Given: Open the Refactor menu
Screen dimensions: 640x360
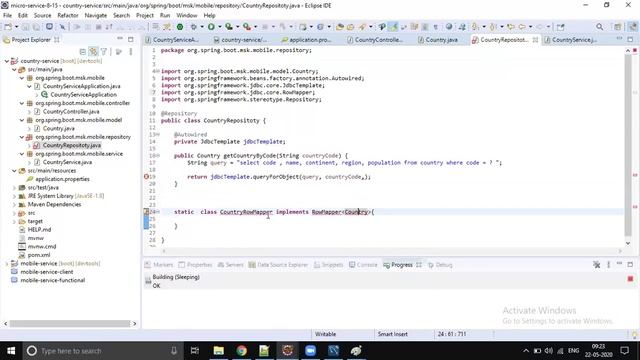Looking at the screenshot, I should [68, 16].
